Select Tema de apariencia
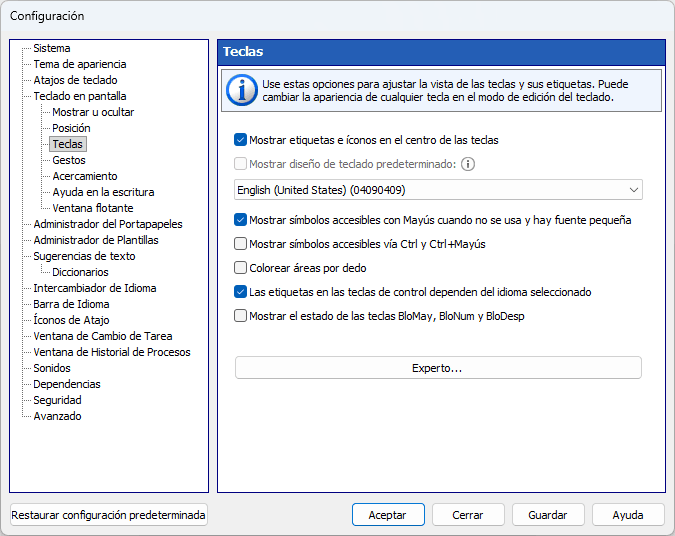 coord(80,64)
